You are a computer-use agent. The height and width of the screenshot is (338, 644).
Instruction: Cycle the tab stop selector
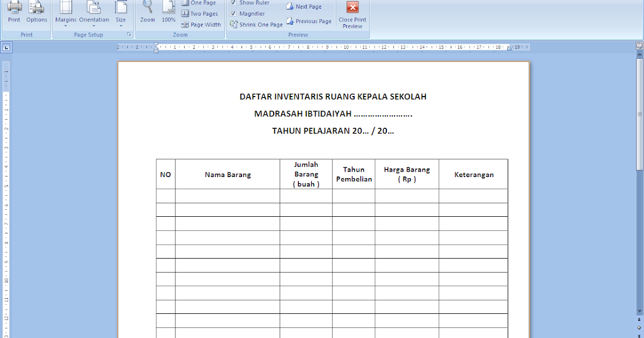pos(6,47)
